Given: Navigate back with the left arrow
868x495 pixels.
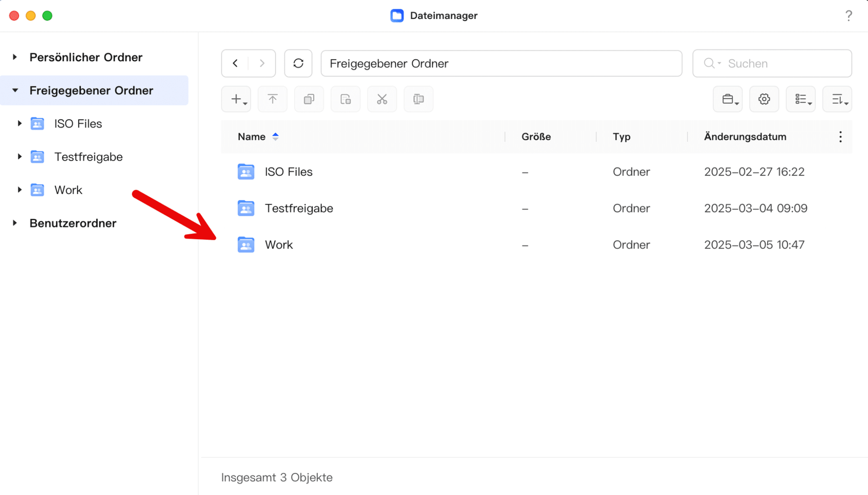Looking at the screenshot, I should 235,63.
